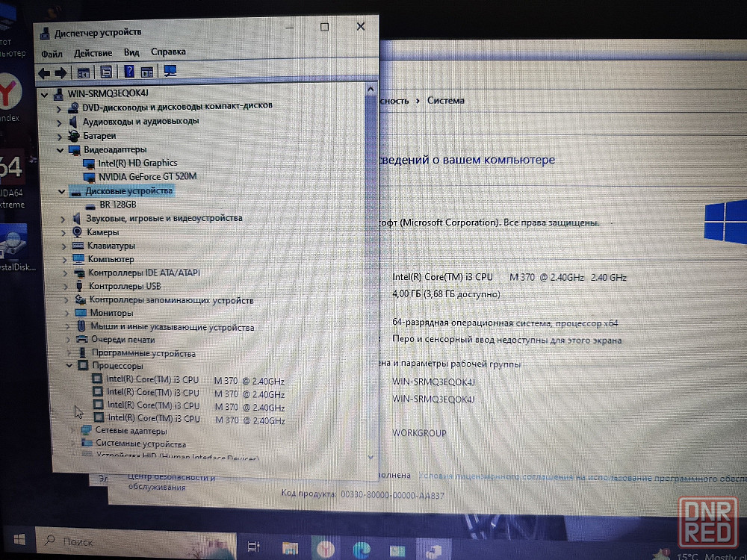The image size is (747, 560).
Task: Open Yandex browser from the taskbar
Action: tap(326, 549)
